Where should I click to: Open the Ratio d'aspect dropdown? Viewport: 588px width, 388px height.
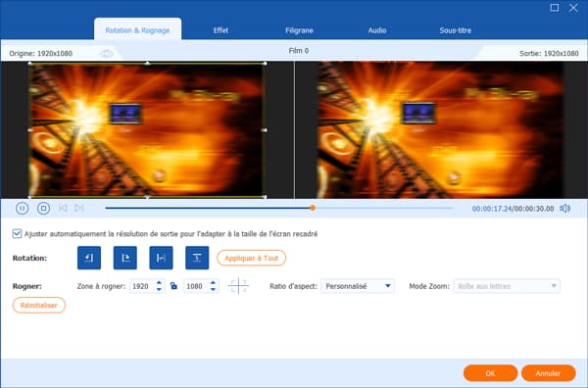358,286
